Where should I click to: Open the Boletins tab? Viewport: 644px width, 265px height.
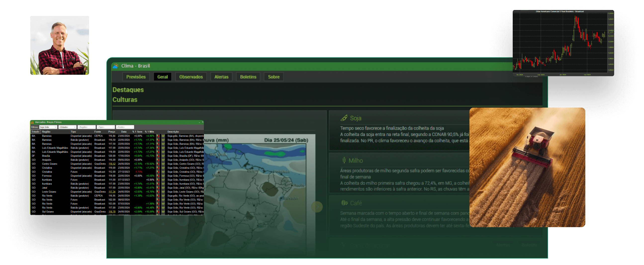point(248,77)
